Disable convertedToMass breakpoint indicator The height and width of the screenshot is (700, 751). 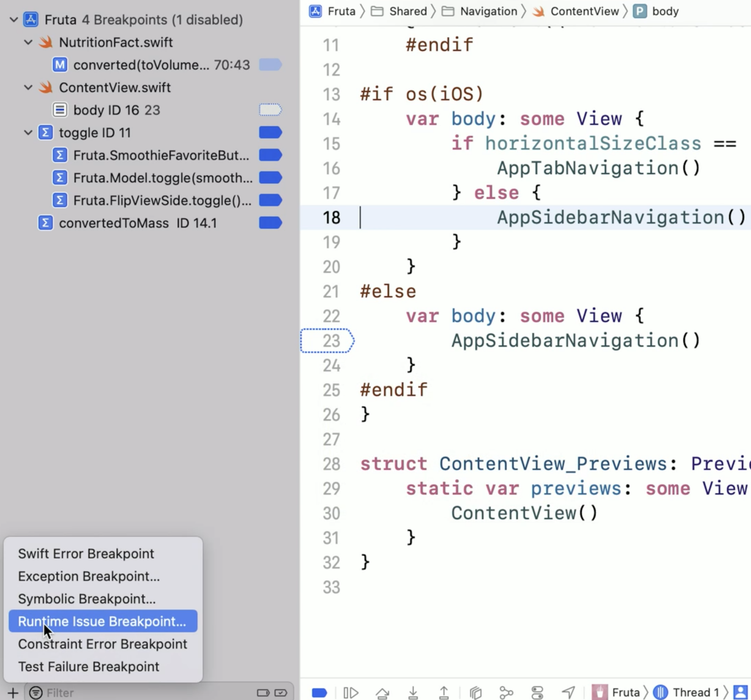(270, 223)
